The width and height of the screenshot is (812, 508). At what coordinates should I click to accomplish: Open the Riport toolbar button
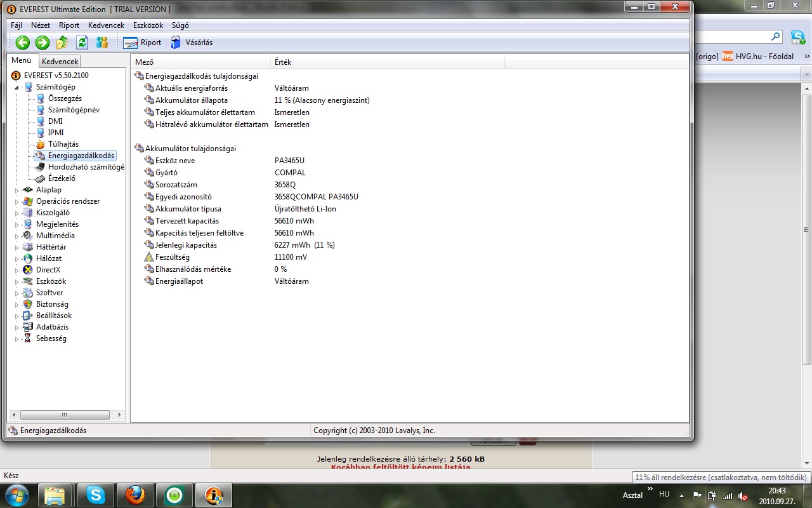point(142,43)
